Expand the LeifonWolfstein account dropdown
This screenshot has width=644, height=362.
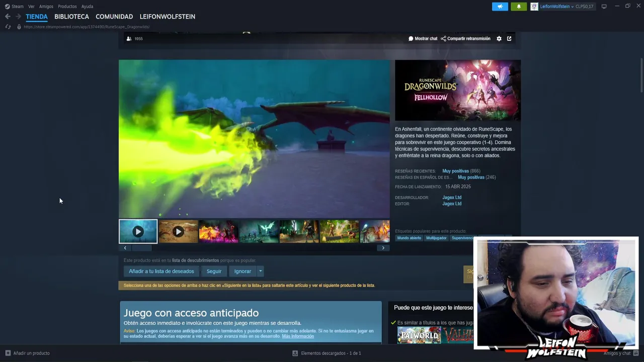572,7
